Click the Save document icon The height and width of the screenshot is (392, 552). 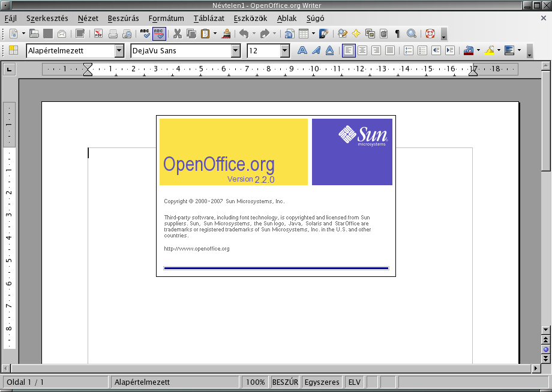(x=48, y=34)
